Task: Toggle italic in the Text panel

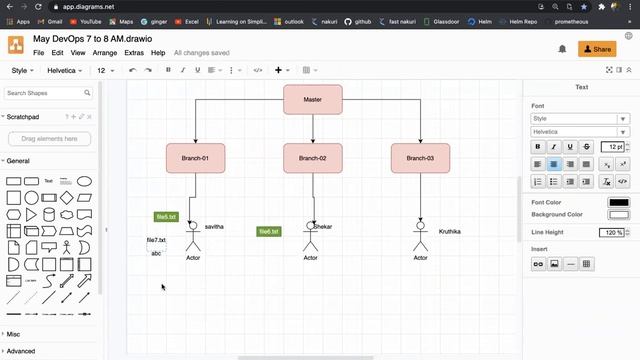Action: point(554,147)
